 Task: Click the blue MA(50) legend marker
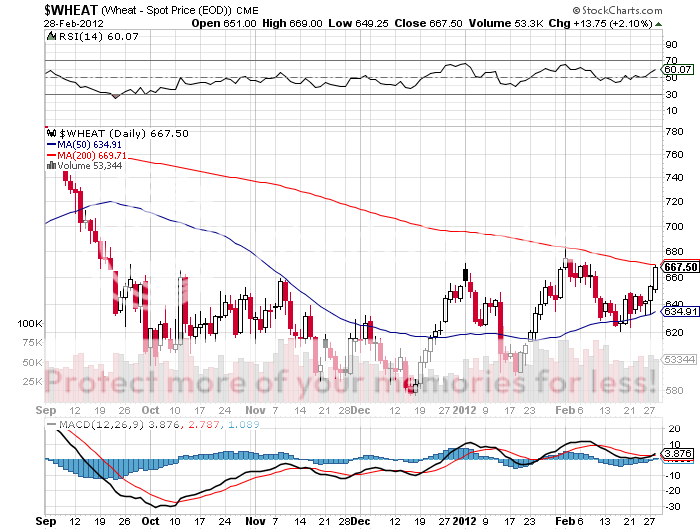52,144
